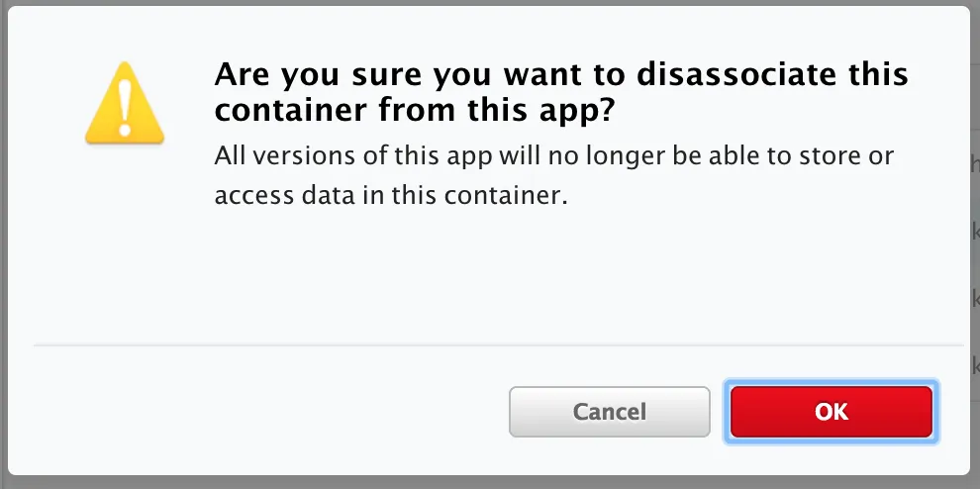Click the yellow warning triangle icon
The width and height of the screenshot is (980, 489).
point(125,105)
